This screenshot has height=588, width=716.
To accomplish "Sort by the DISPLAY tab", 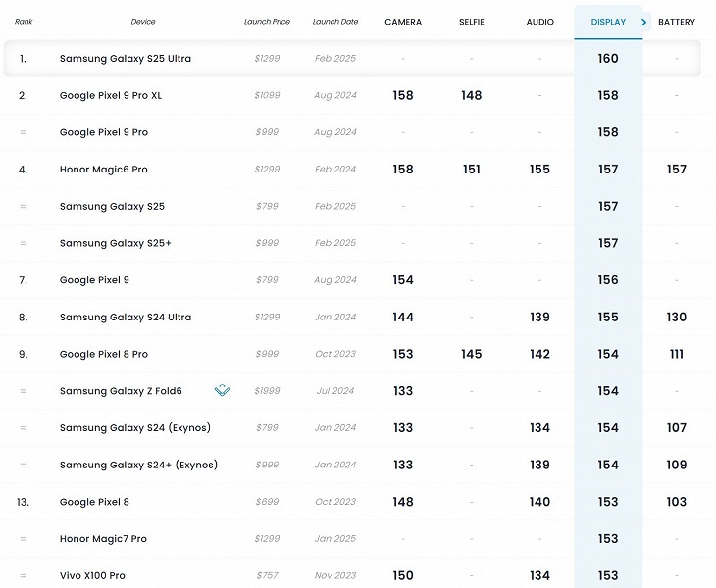I will tap(608, 22).
